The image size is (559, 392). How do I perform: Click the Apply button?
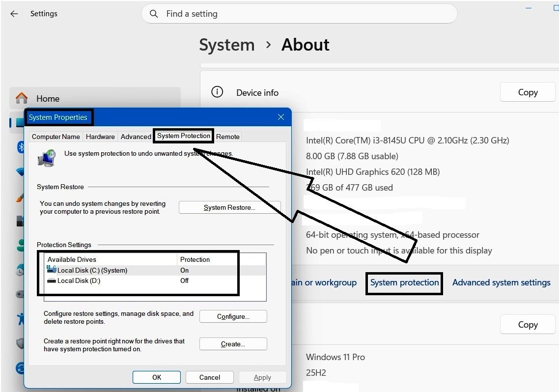(x=262, y=377)
